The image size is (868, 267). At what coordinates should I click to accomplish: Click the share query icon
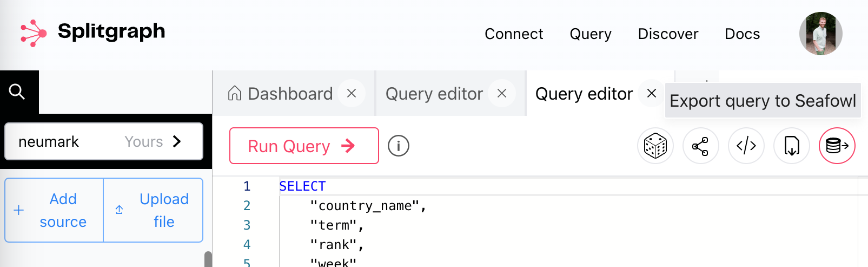(701, 146)
